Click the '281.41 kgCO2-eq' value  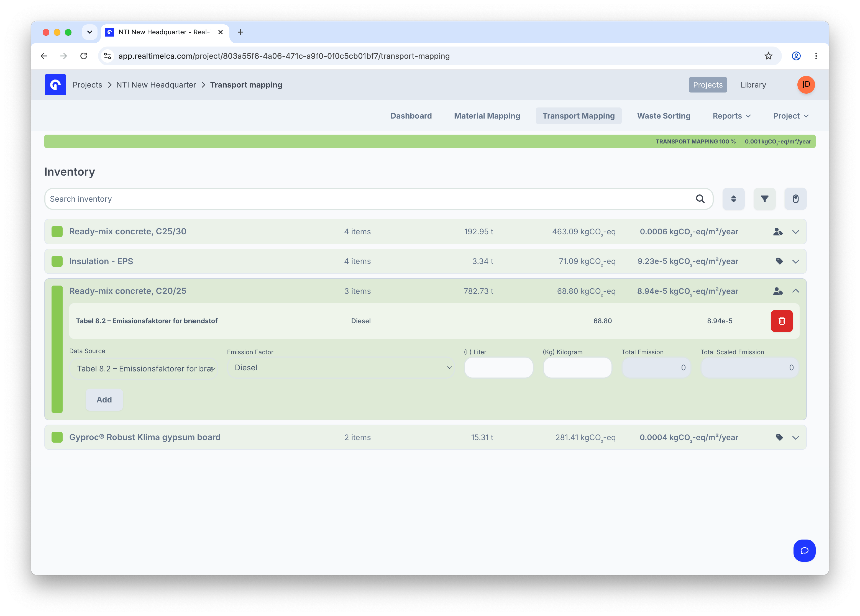click(x=585, y=437)
